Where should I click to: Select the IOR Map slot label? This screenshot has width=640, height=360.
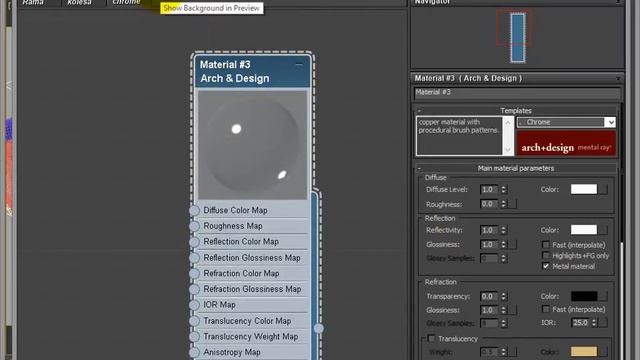point(219,305)
